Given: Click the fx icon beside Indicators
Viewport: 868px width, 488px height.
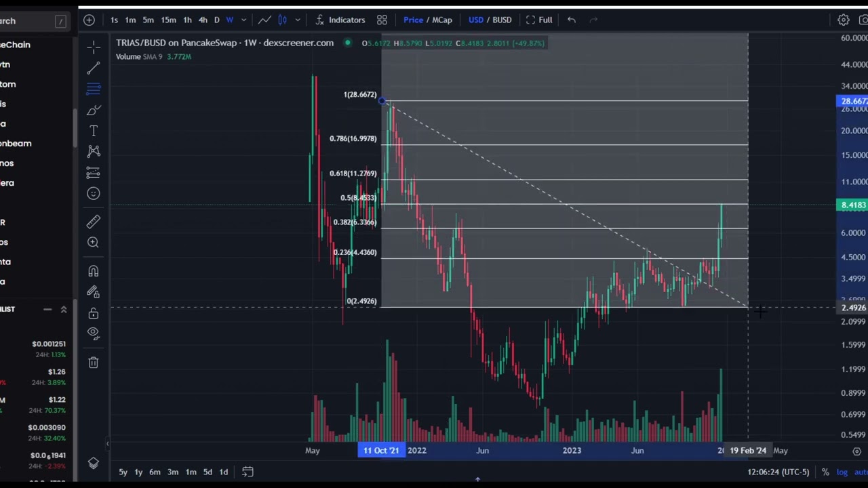Looking at the screenshot, I should [319, 20].
